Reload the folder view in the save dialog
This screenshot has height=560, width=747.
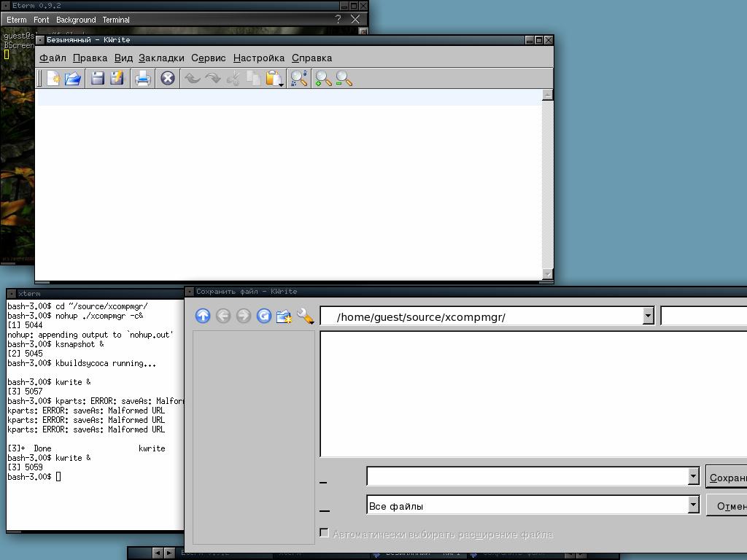point(264,316)
